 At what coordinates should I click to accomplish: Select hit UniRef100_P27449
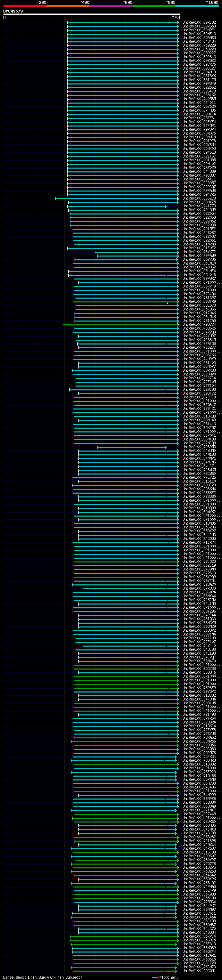199,814
